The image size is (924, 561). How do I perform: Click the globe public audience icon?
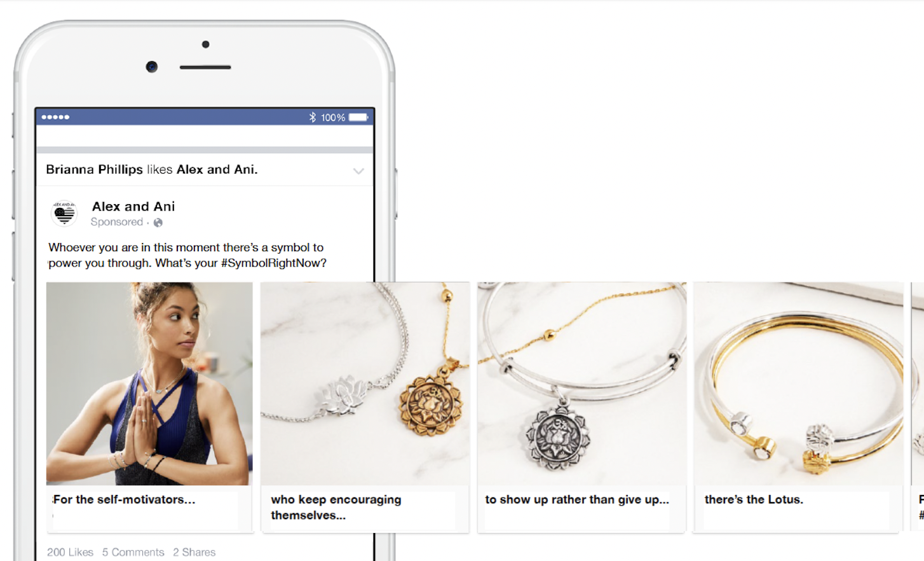click(158, 223)
